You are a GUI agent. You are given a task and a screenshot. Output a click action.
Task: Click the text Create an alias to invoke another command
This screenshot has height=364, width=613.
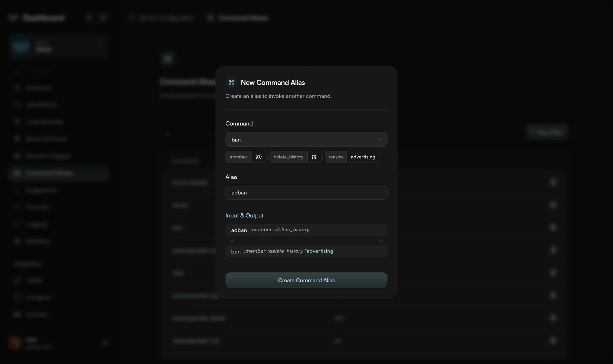(278, 96)
